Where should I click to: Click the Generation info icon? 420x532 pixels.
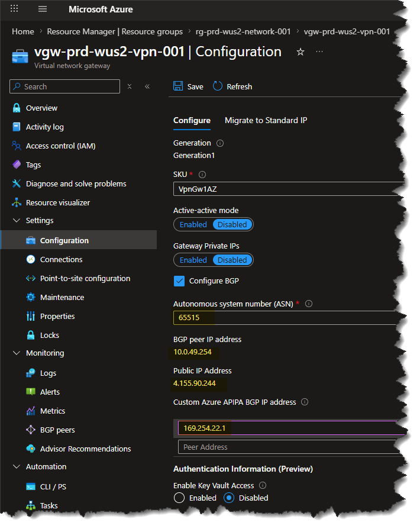[220, 143]
